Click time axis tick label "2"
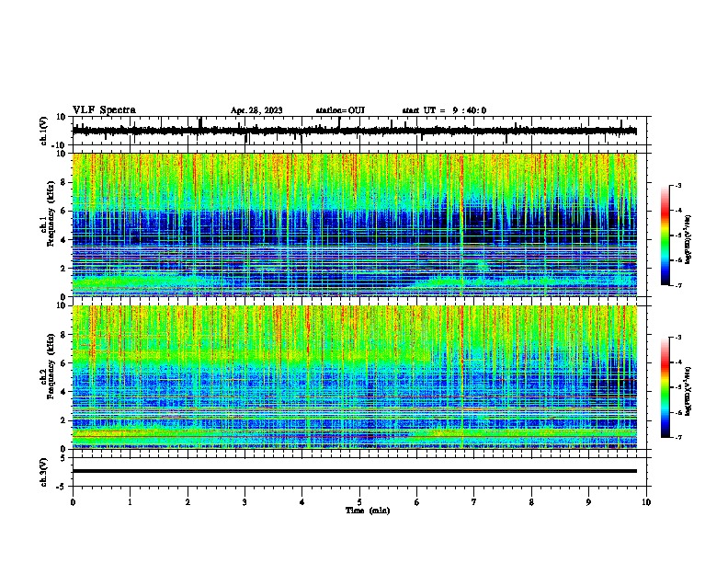Image resolution: width=728 pixels, height=563 pixels. tap(188, 502)
